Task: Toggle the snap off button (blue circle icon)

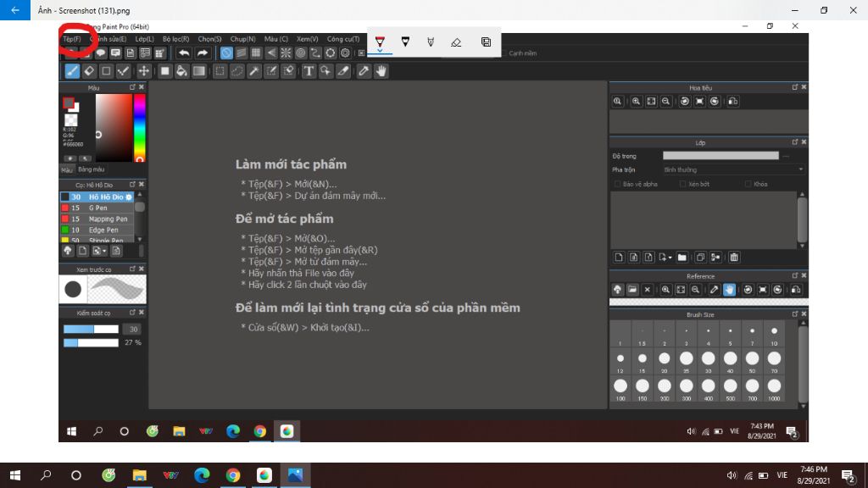Action: pyautogui.click(x=226, y=53)
